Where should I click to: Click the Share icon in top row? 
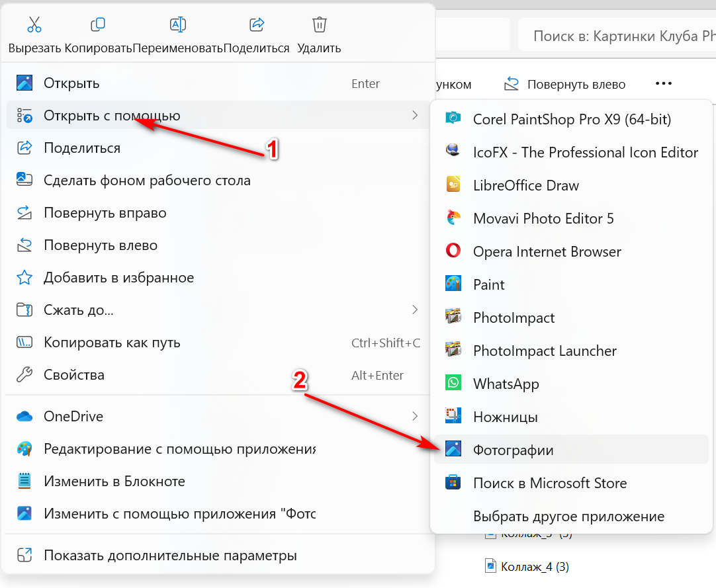pyautogui.click(x=257, y=24)
